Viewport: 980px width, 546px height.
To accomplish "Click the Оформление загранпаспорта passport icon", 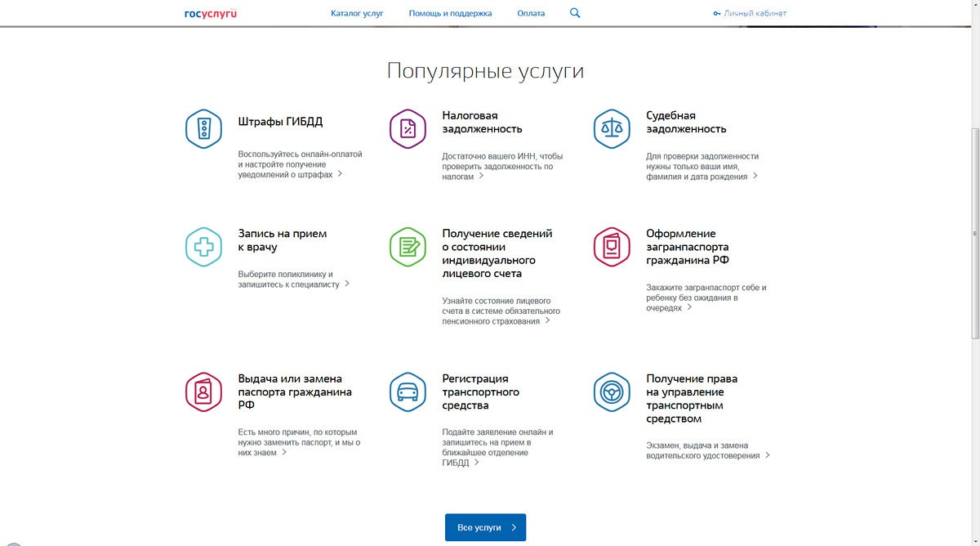I will [612, 246].
